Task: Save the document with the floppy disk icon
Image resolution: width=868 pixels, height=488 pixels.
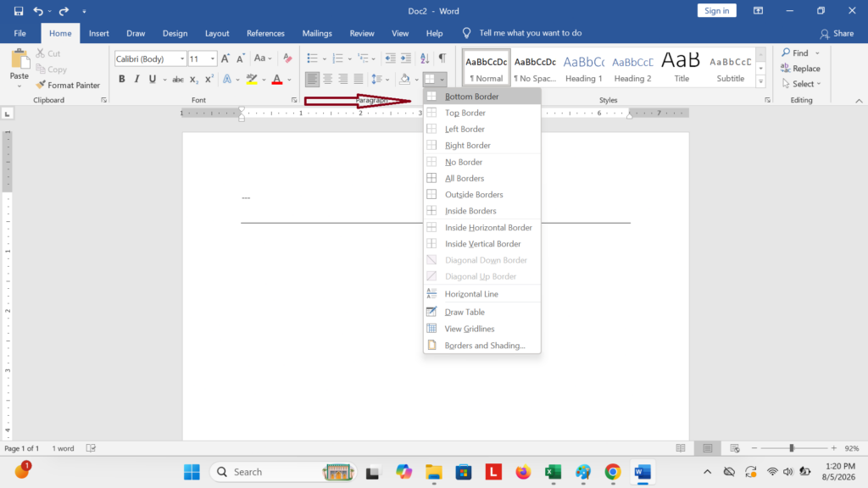Action: click(19, 11)
